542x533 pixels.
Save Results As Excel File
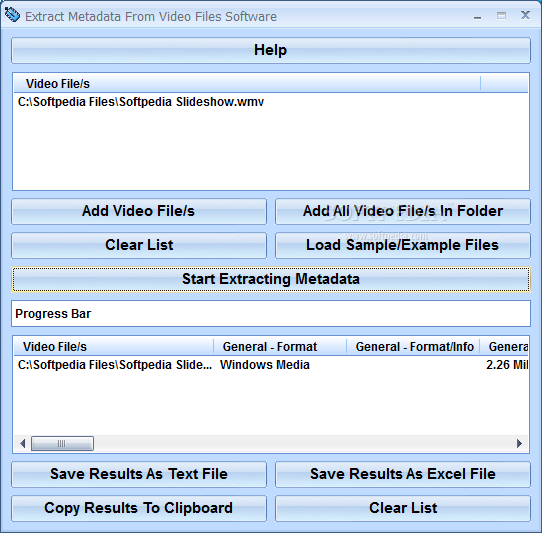pyautogui.click(x=403, y=474)
